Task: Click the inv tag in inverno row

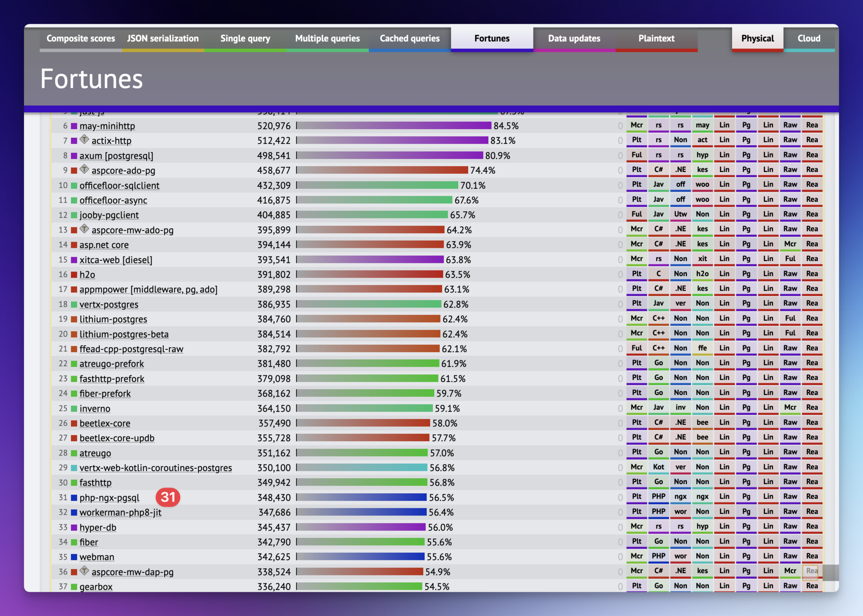Action: (680, 407)
